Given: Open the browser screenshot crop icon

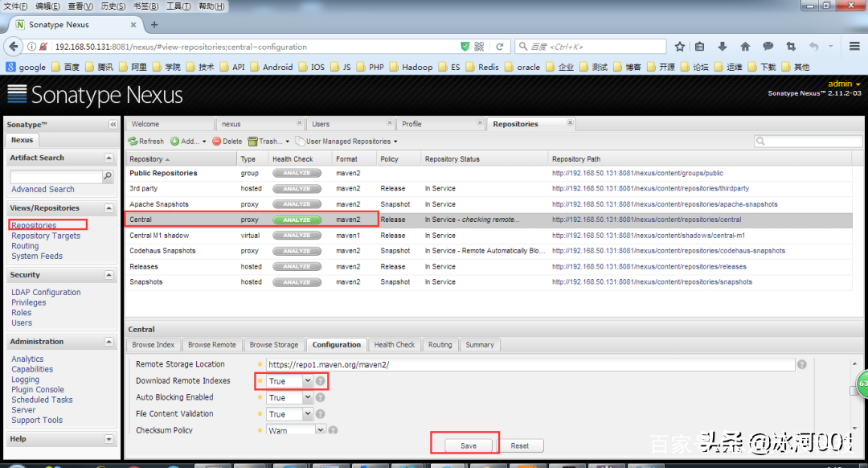Looking at the screenshot, I should click(x=791, y=47).
